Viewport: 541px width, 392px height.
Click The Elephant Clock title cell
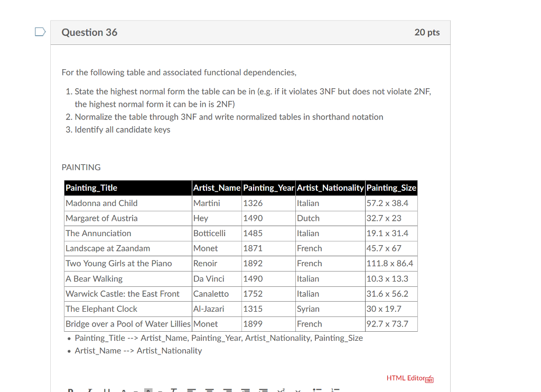tap(128, 309)
